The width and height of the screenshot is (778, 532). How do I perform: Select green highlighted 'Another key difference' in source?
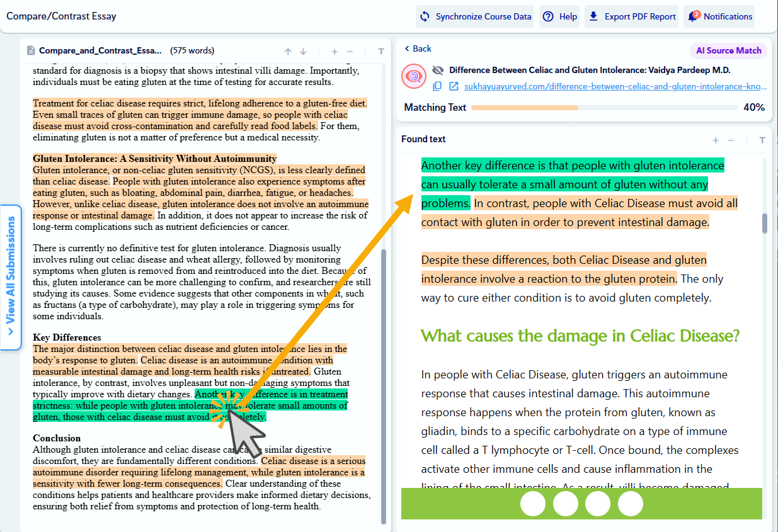click(573, 184)
